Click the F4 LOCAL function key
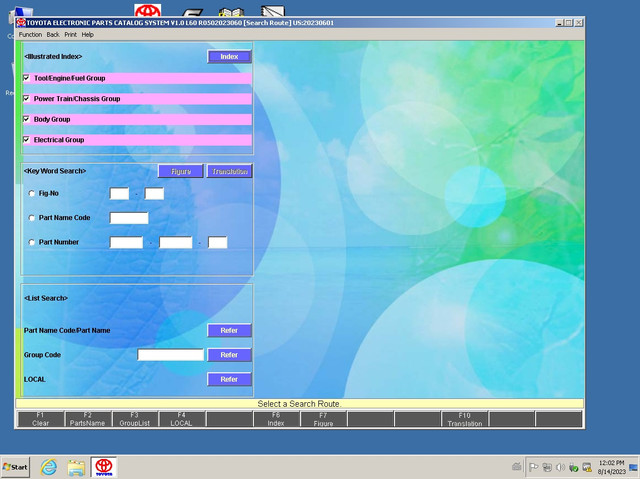Image resolution: width=640 pixels, height=479 pixels. (x=182, y=419)
